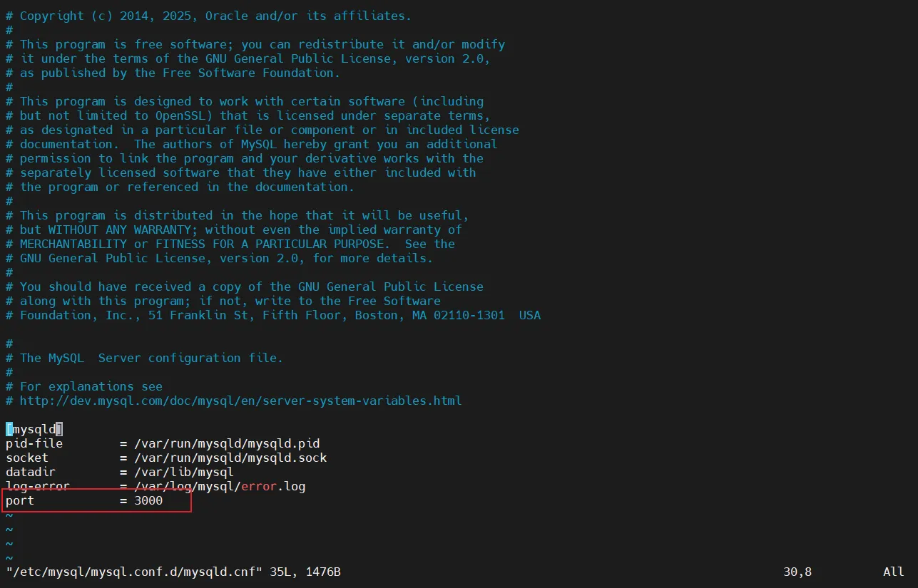Image resolution: width=918 pixels, height=588 pixels.
Task: Click the word OpenSSL in the comments
Action: point(184,115)
